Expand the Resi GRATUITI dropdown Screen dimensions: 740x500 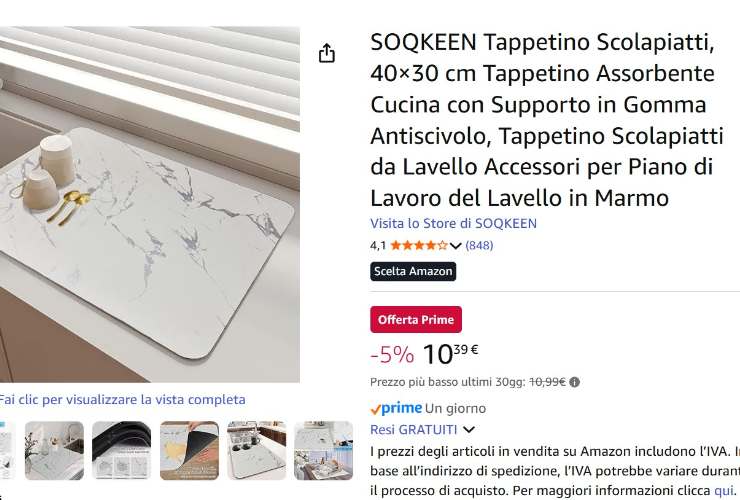[469, 430]
